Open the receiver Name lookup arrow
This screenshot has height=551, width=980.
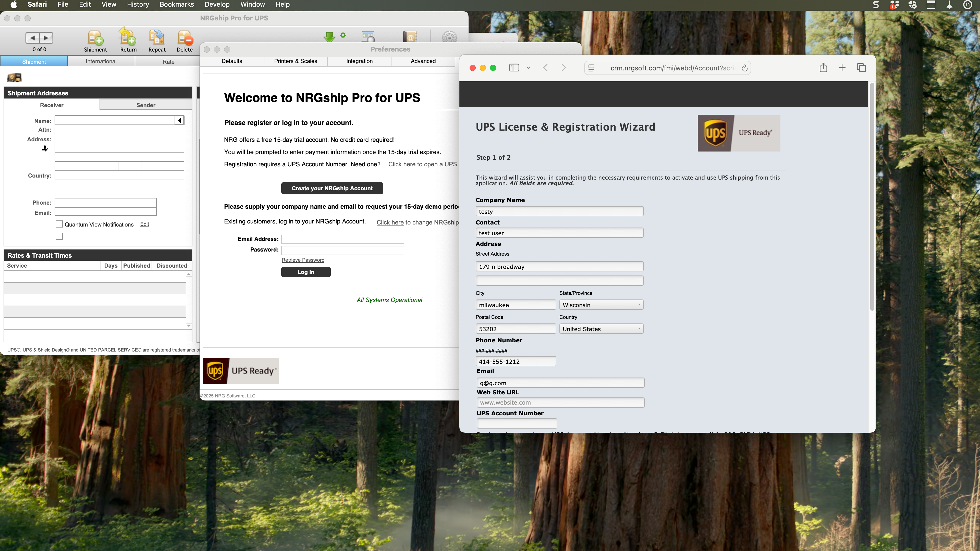pyautogui.click(x=180, y=121)
